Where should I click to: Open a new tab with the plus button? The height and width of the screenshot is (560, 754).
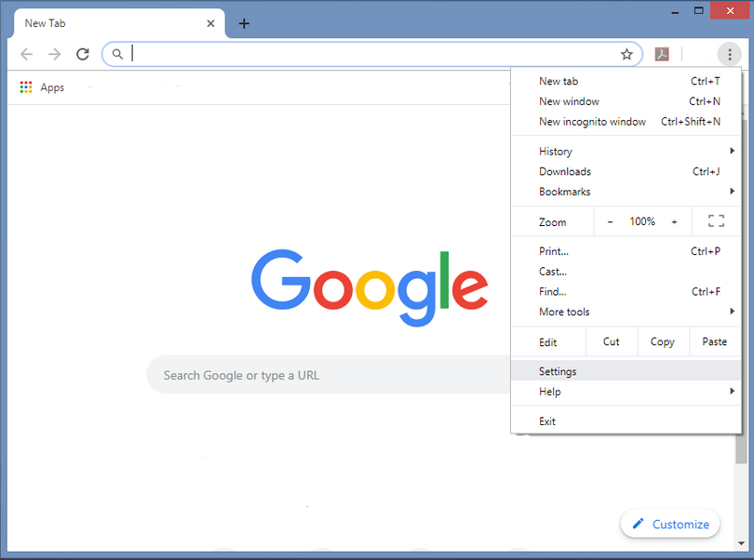pyautogui.click(x=244, y=23)
